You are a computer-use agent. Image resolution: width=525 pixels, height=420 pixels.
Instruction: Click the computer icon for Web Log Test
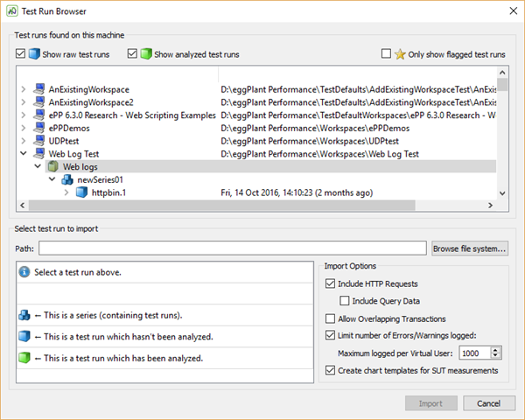38,153
